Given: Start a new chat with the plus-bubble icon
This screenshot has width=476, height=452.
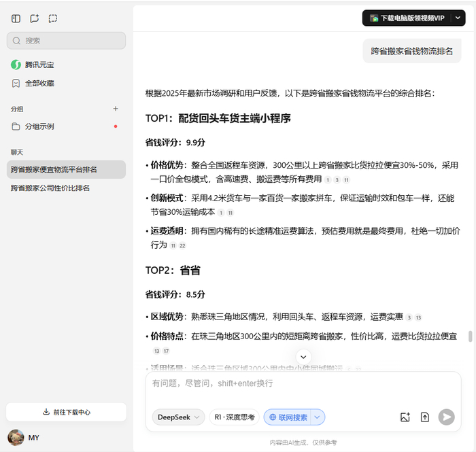Looking at the screenshot, I should pos(35,19).
